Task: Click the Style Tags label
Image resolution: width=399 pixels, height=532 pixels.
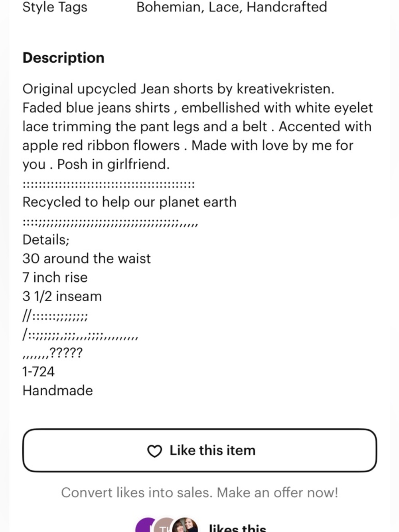Action: coord(55,7)
